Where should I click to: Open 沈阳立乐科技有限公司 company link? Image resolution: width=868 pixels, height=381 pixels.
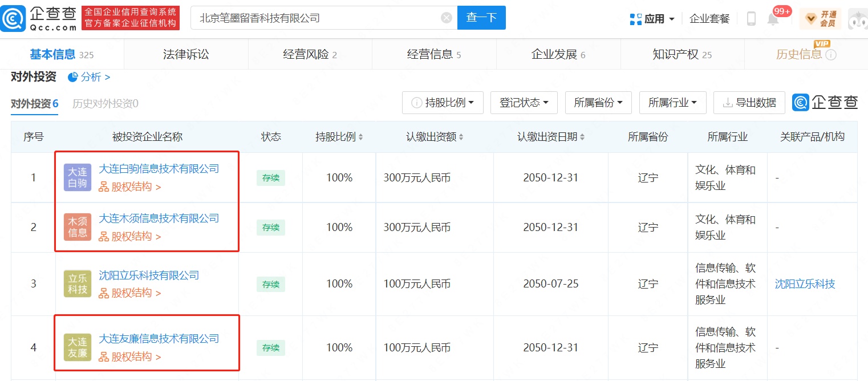149,275
